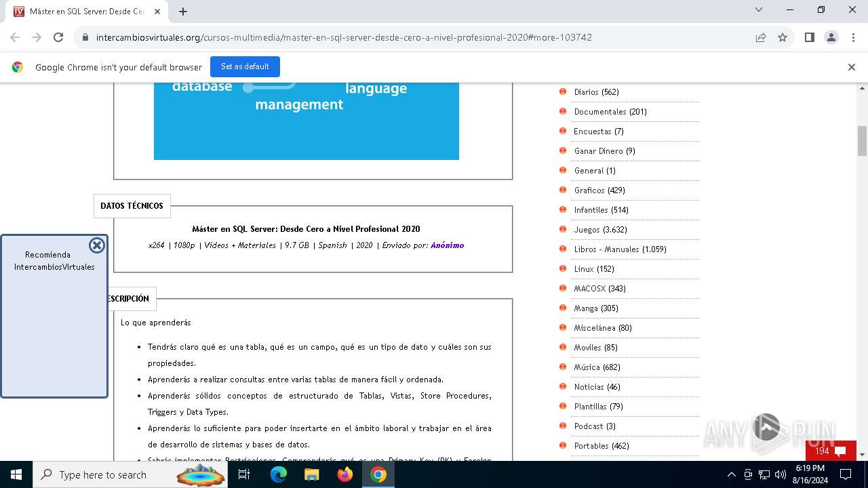
Task: Click the scrollbar down arrow
Action: click(862, 455)
